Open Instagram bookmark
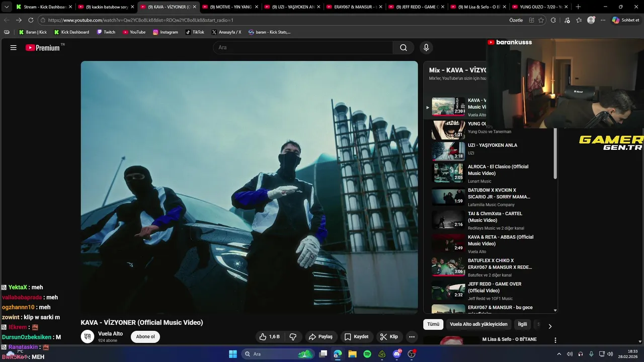Screen dimensions: 644x362 [x=166, y=32]
